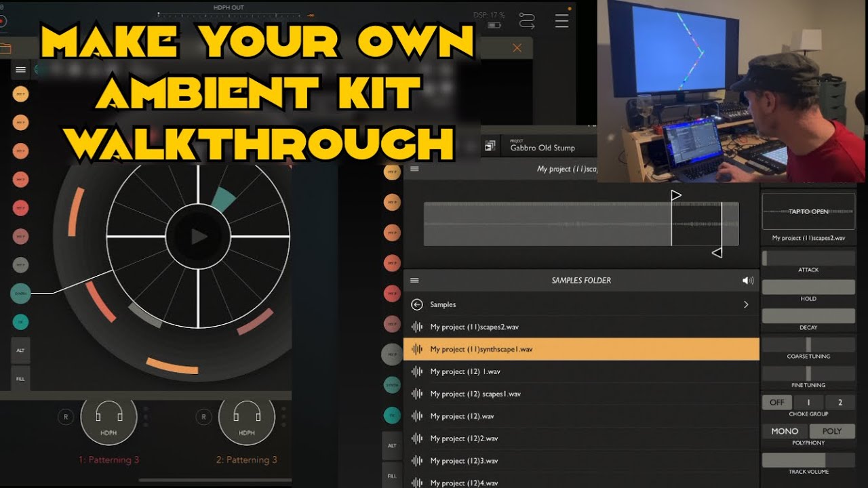This screenshot has height=488, width=868.
Task: Click the DSP 17 % readout
Action: (488, 15)
